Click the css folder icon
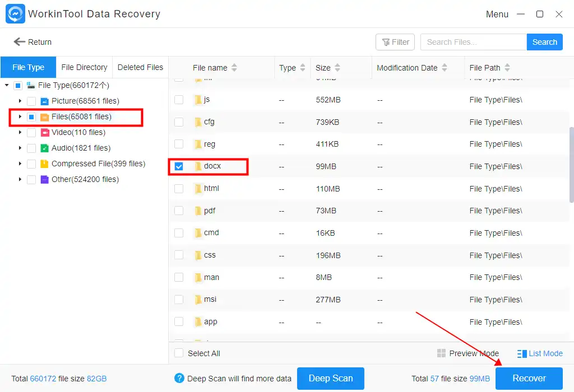The height and width of the screenshot is (392, 574). coord(198,255)
